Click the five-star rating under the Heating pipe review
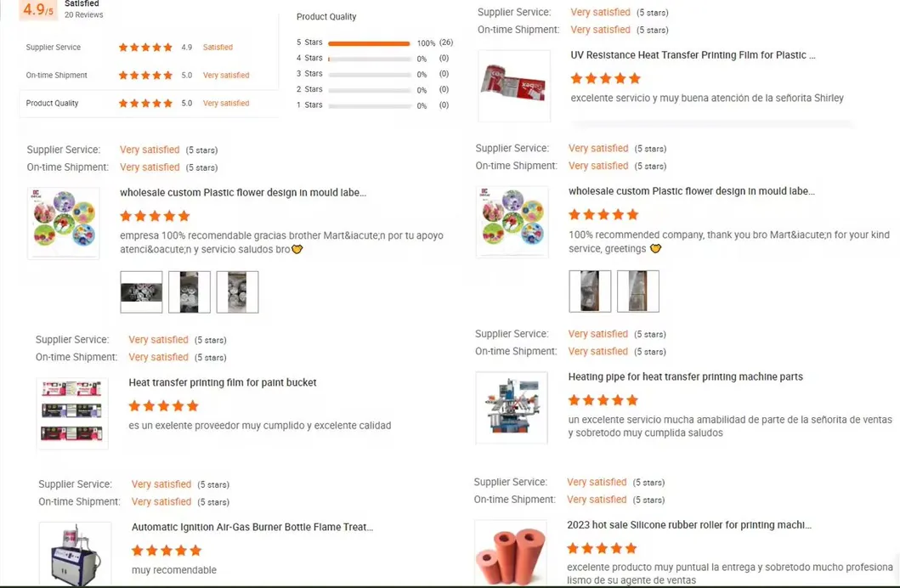Viewport: 900px width, 588px height. [603, 400]
